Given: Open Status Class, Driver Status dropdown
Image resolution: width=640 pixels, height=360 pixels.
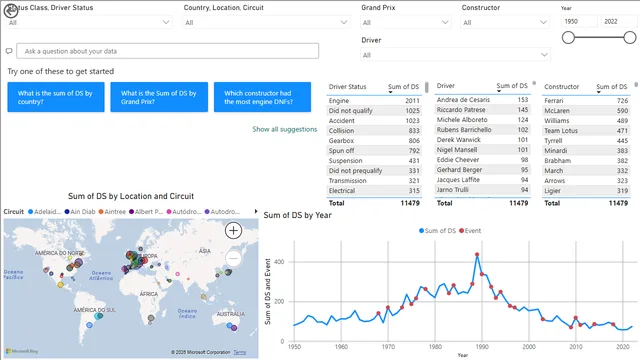Looking at the screenshot, I should [x=89, y=22].
